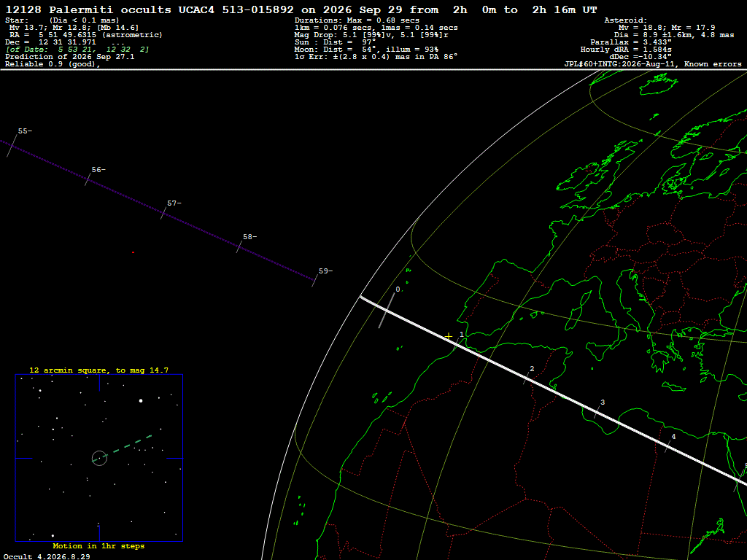Click the small red dot left of path
The image size is (747, 560).
[x=133, y=252]
